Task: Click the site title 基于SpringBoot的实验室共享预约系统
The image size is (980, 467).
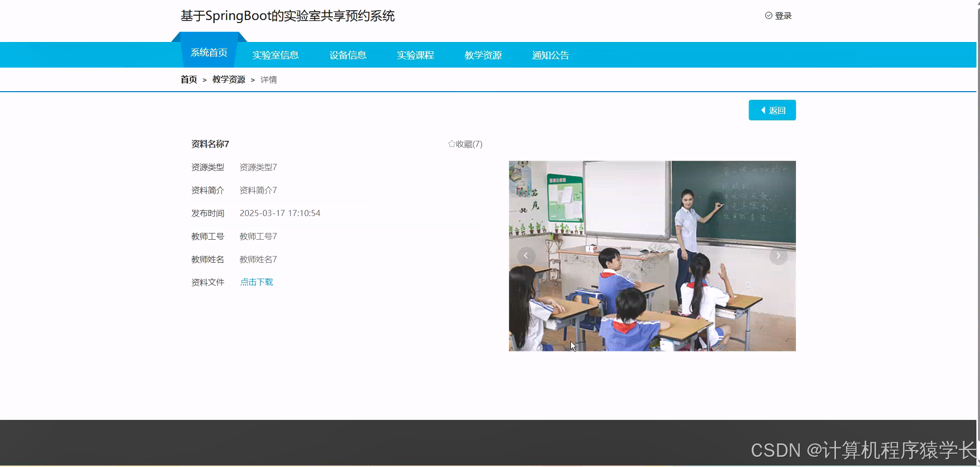Action: click(x=287, y=16)
